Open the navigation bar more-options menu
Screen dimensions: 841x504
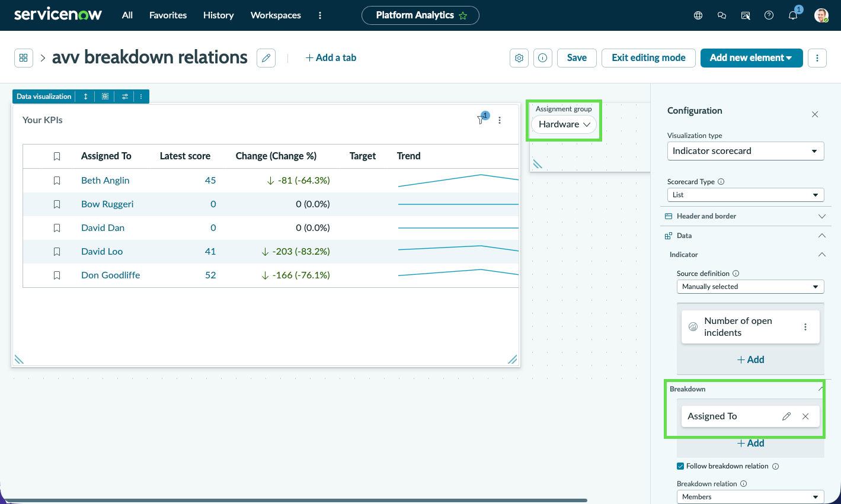point(320,15)
